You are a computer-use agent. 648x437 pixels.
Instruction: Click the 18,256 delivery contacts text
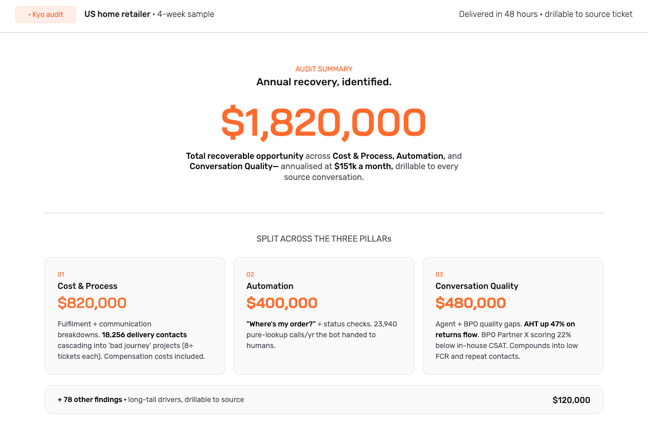[144, 334]
